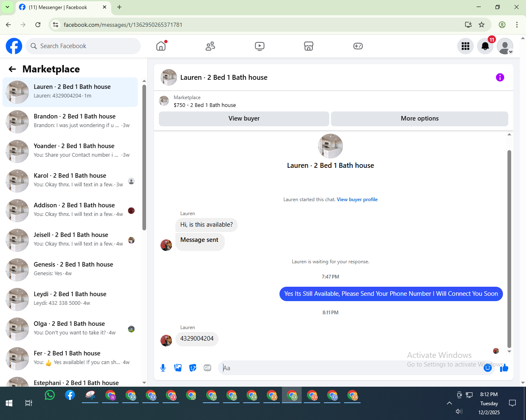Open Karol's conversation in the list
Screen dimensions: 526x420
pyautogui.click(x=70, y=181)
